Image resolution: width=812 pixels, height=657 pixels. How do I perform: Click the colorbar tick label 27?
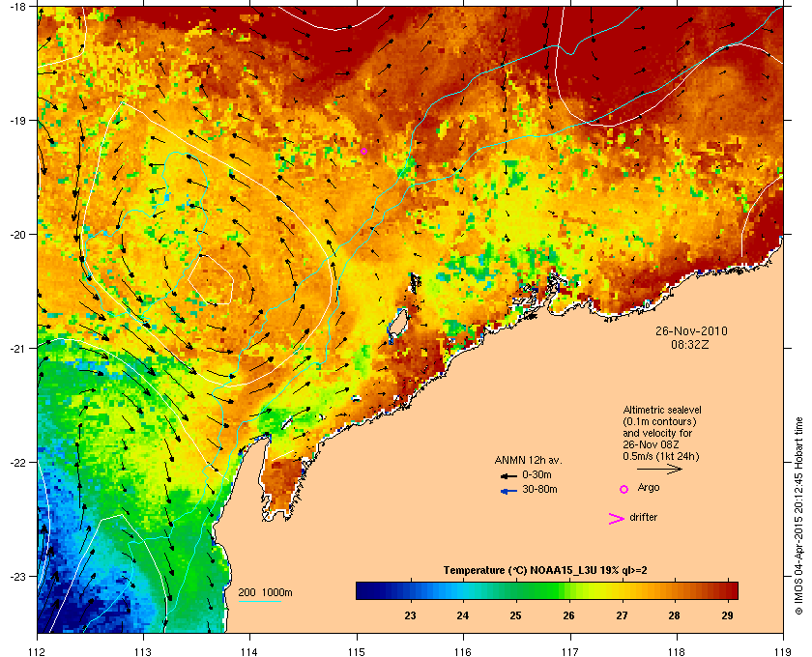click(622, 615)
